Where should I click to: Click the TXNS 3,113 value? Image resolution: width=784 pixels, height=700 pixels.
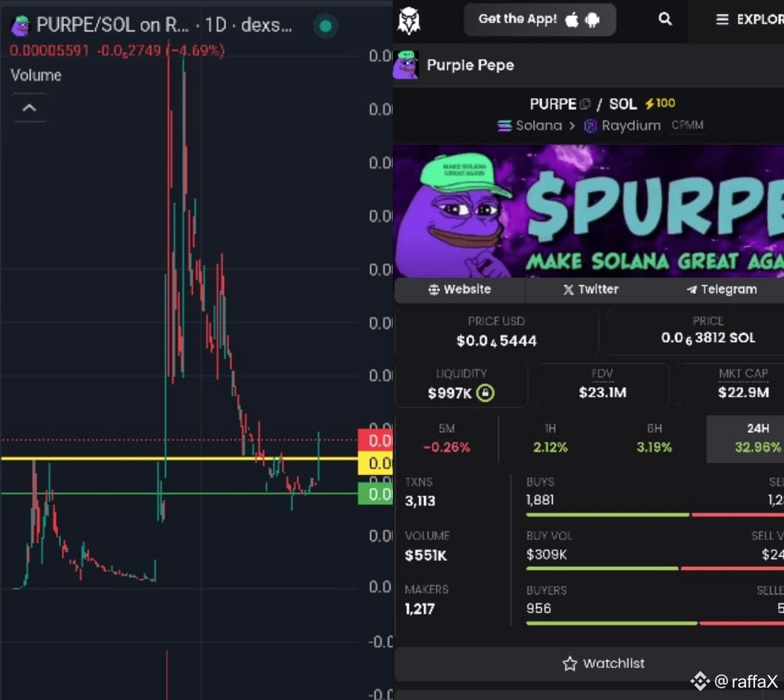click(x=420, y=501)
